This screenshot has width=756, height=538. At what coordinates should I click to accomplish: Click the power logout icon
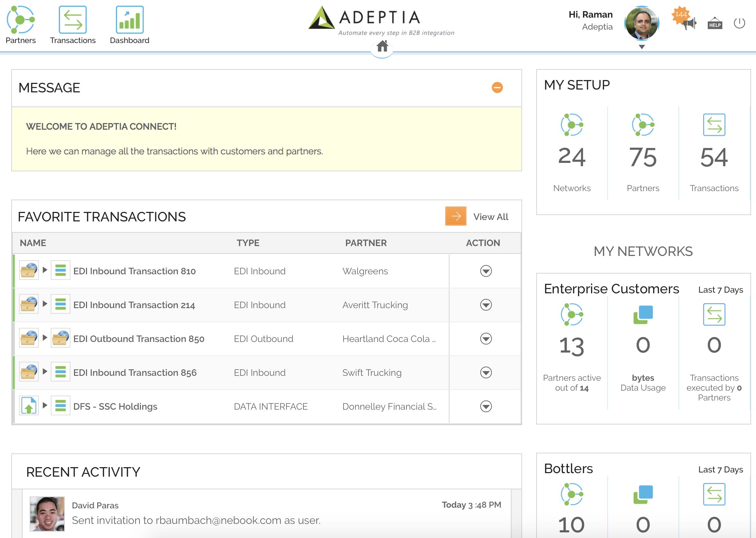pyautogui.click(x=739, y=23)
